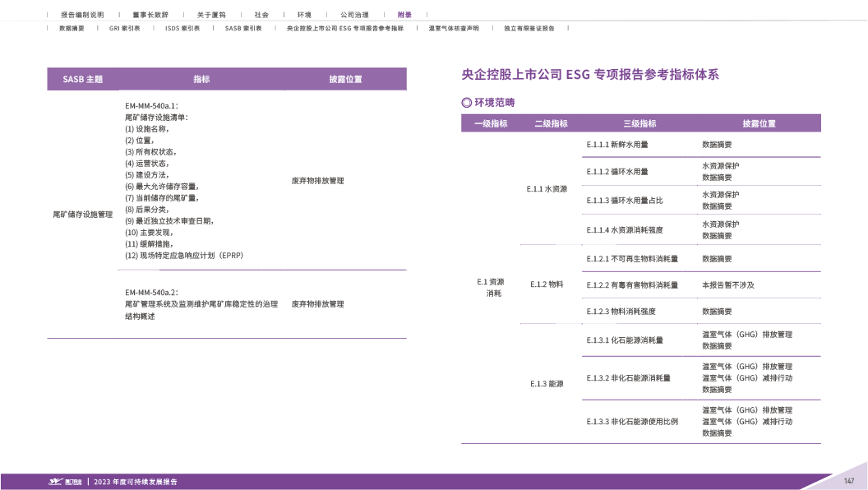The height and width of the screenshot is (490, 868).
Task: Open the 报告编制说明 navigation tab
Action: click(x=82, y=15)
